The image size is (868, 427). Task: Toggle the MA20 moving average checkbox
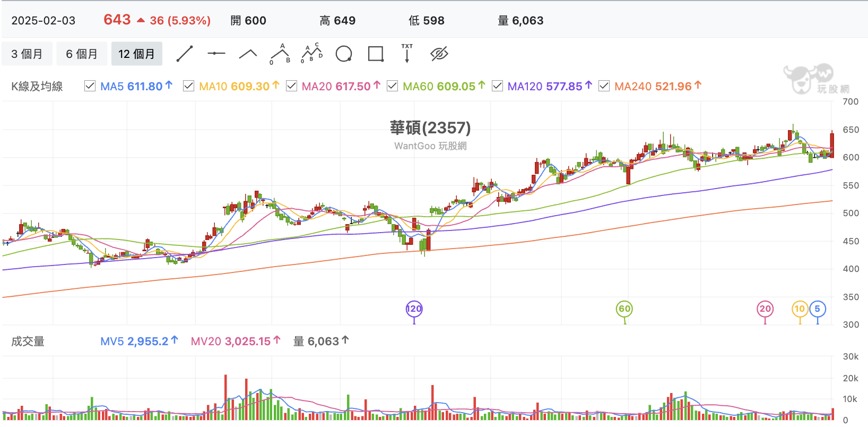pos(291,86)
